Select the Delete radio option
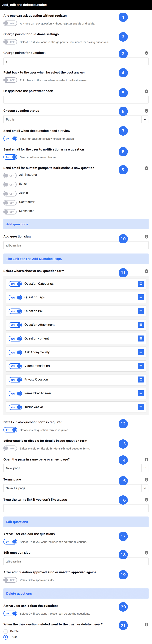This screenshot has width=152, height=644. coord(6,631)
